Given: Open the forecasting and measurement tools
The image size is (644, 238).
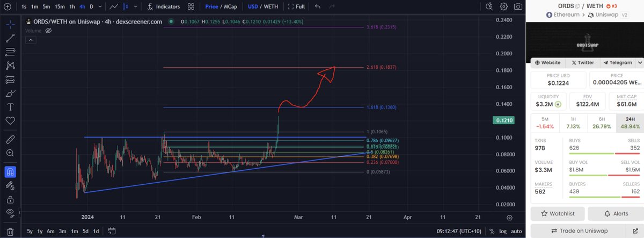Looking at the screenshot, I should (10, 80).
